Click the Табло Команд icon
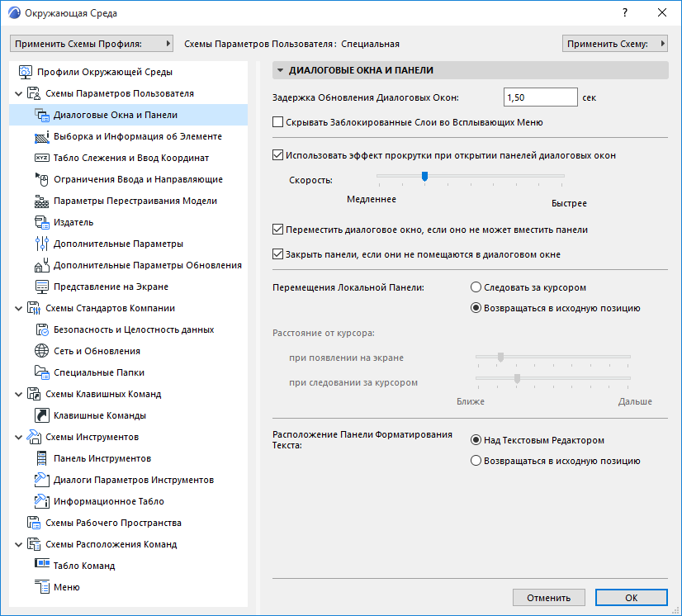The image size is (682, 616). click(x=42, y=564)
